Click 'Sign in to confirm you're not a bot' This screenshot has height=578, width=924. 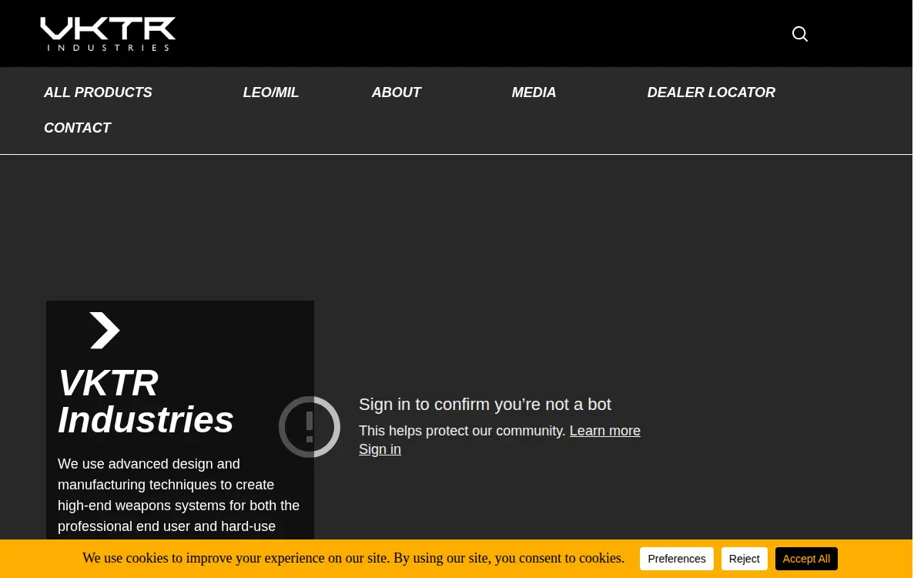click(x=485, y=405)
